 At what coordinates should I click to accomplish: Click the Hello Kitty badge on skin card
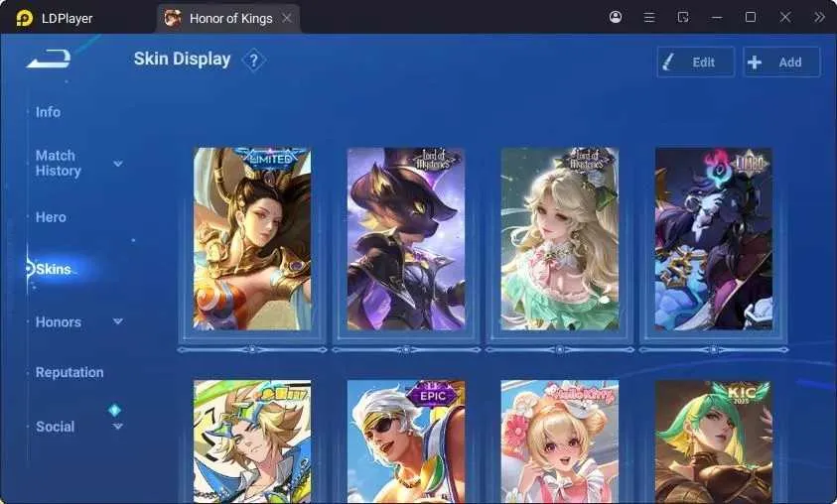[583, 394]
